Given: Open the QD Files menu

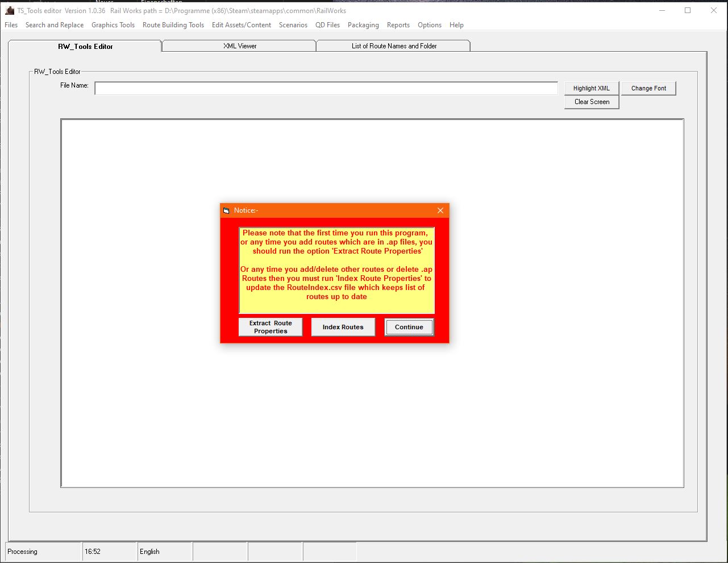Looking at the screenshot, I should pyautogui.click(x=328, y=25).
